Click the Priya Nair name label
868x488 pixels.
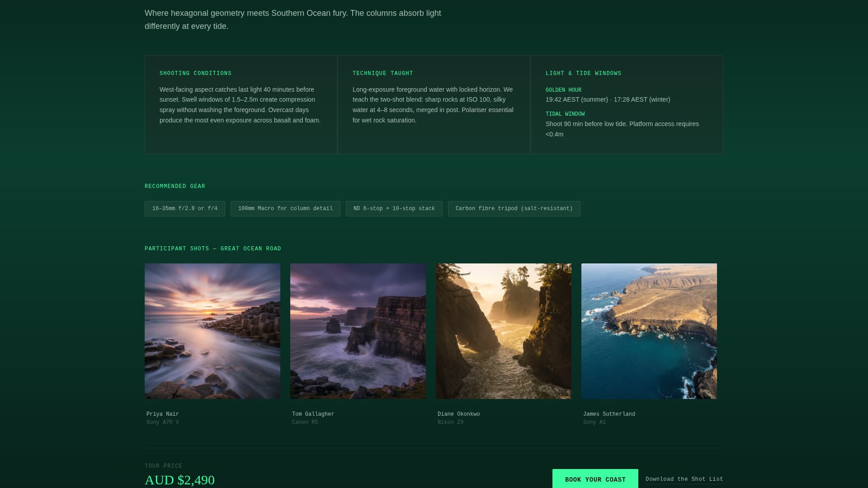coord(162,413)
